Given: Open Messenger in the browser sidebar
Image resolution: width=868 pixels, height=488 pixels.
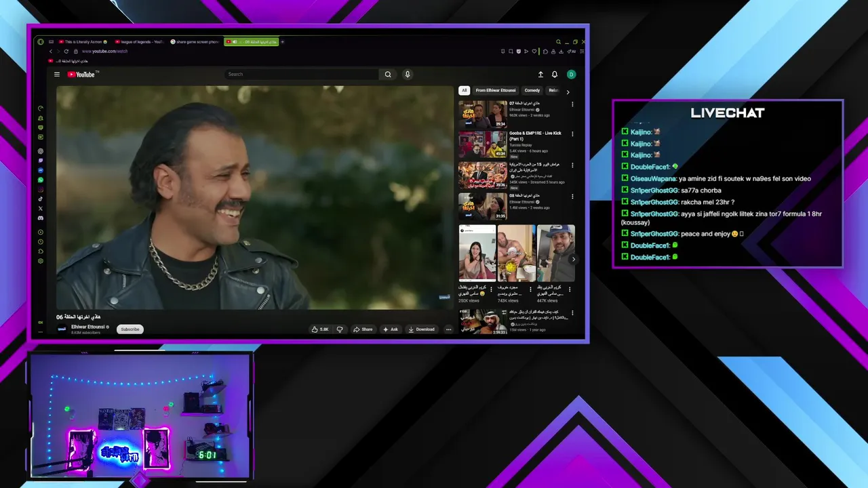Looking at the screenshot, I should [41, 170].
